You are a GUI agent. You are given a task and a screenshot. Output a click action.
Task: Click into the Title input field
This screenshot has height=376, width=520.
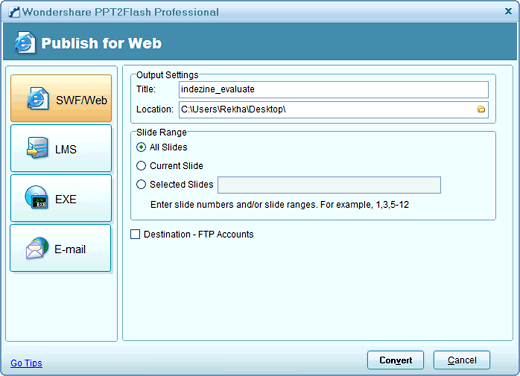point(334,89)
